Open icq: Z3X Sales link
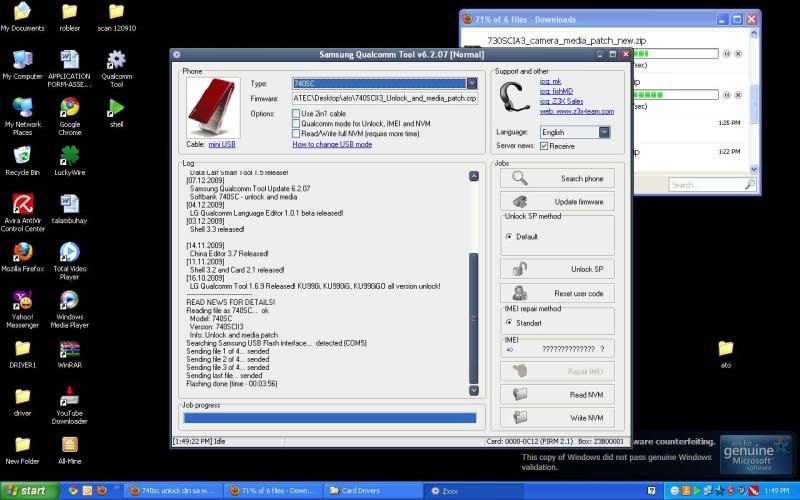This screenshot has height=500, width=800. point(561,101)
